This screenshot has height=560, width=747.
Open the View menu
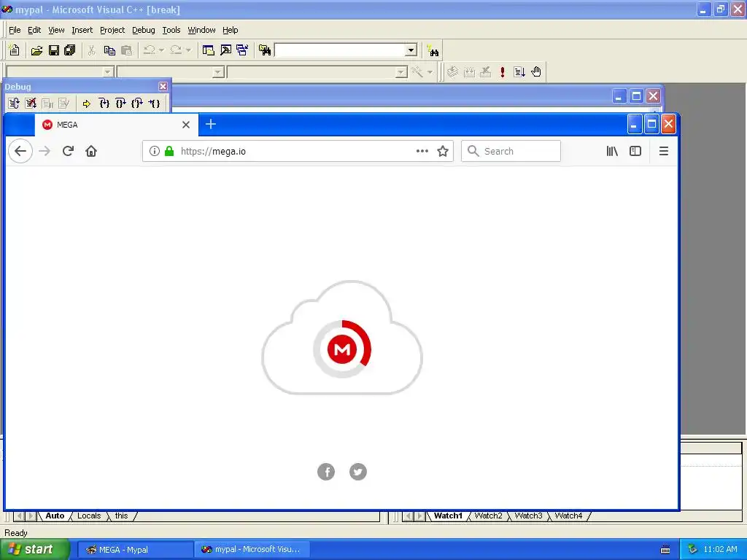[56, 30]
